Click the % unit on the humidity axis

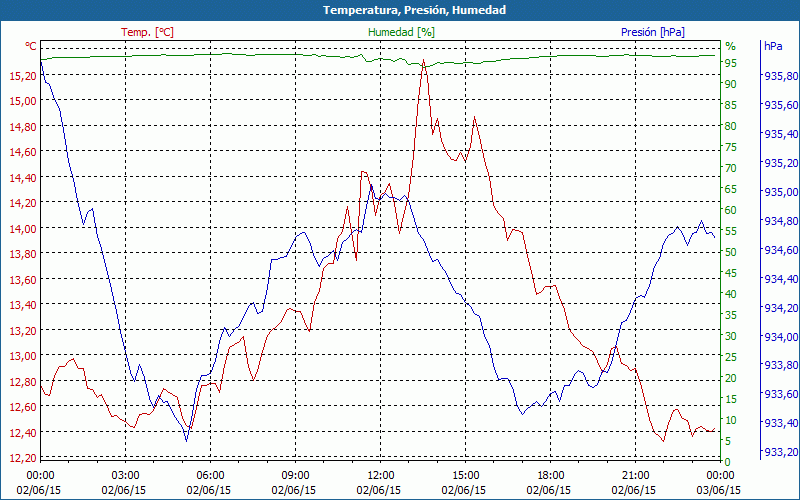click(730, 46)
